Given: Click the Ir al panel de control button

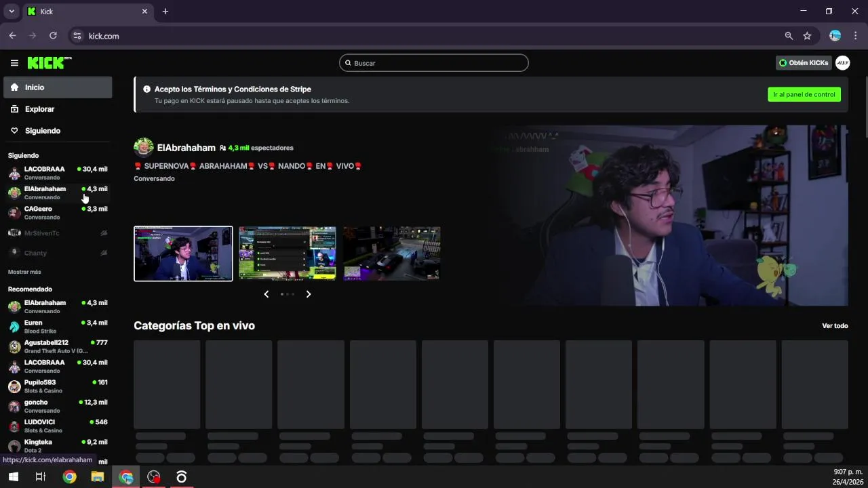Looking at the screenshot, I should [x=804, y=94].
